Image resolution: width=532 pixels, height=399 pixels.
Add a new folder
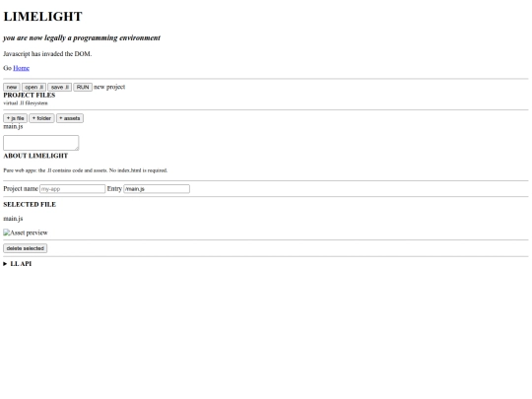point(41,118)
